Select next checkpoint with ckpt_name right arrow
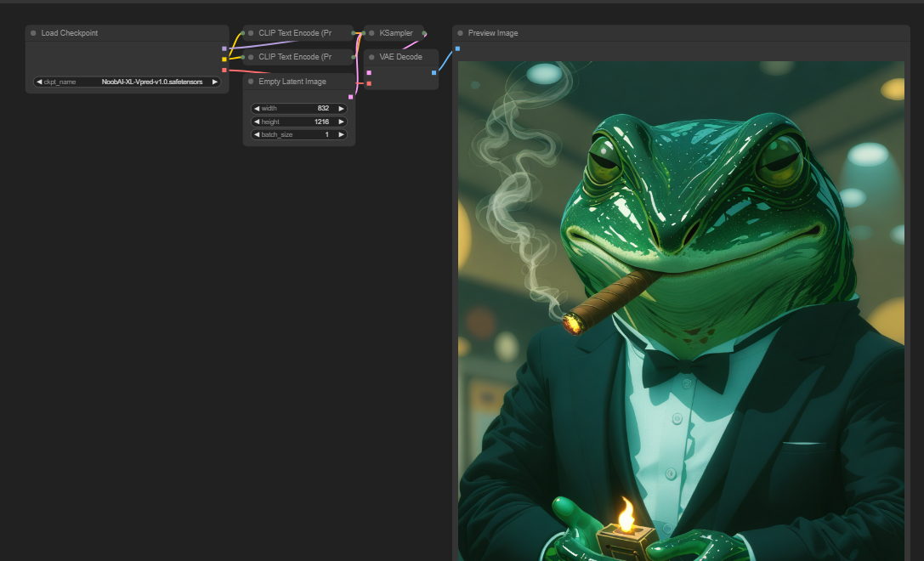The width and height of the screenshot is (924, 561). tap(214, 82)
